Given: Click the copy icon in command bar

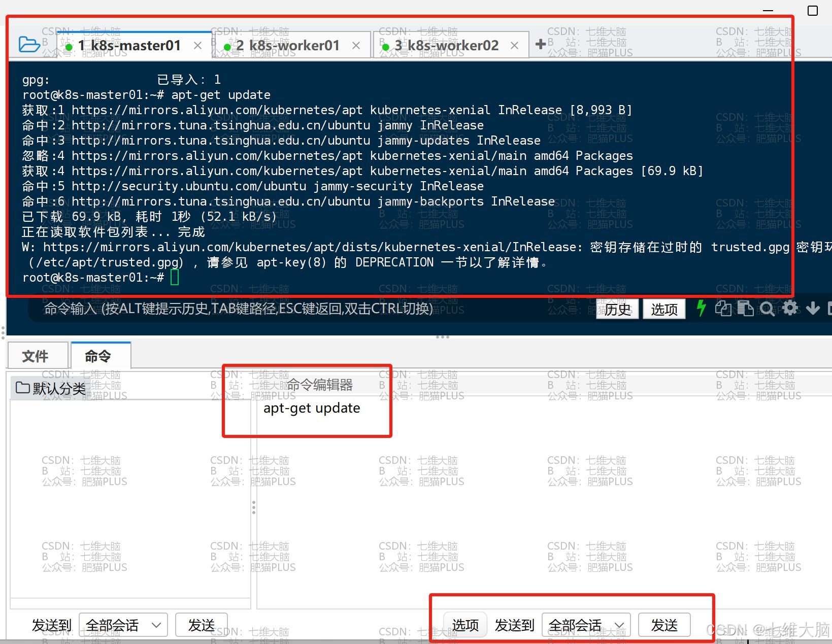Looking at the screenshot, I should 723,309.
